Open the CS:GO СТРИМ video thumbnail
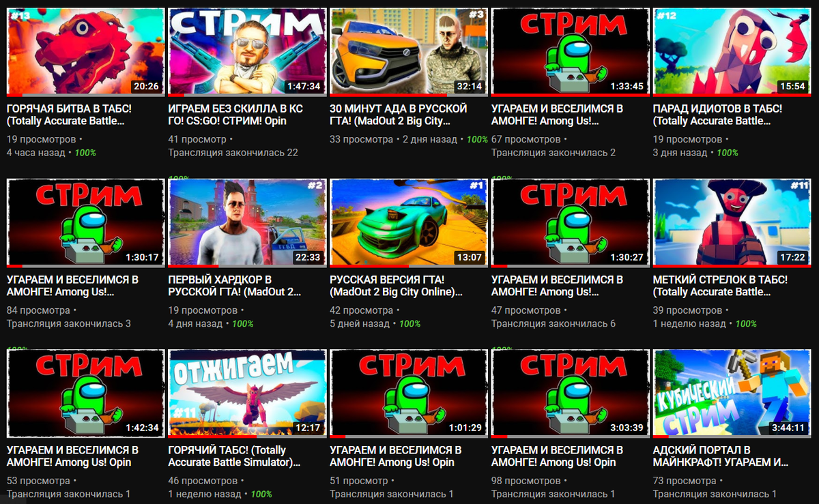Screen dimensions: 819x504 (x=247, y=52)
